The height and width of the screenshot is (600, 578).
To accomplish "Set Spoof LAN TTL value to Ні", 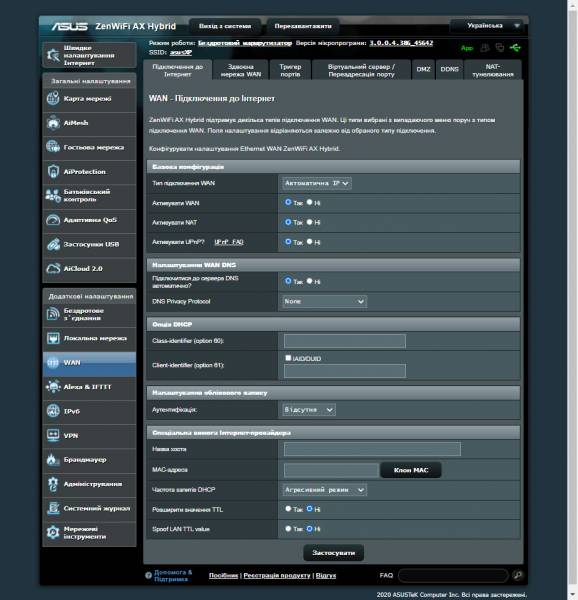I will click(x=309, y=529).
